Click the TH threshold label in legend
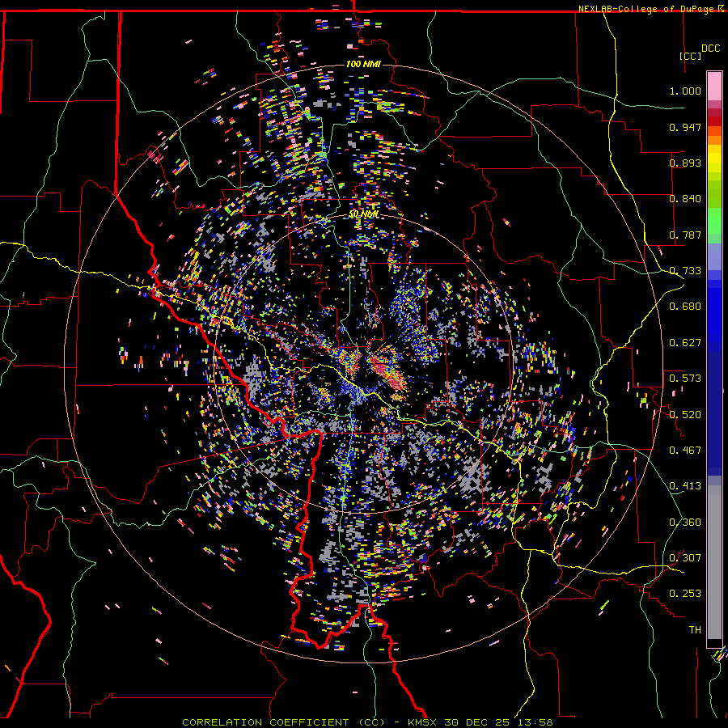728x728 pixels. coord(695,629)
